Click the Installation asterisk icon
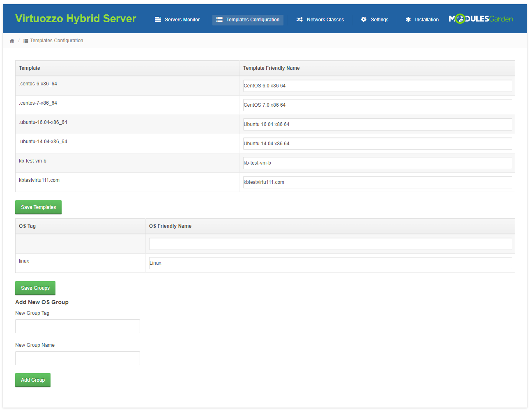The image size is (532, 417). pos(408,20)
